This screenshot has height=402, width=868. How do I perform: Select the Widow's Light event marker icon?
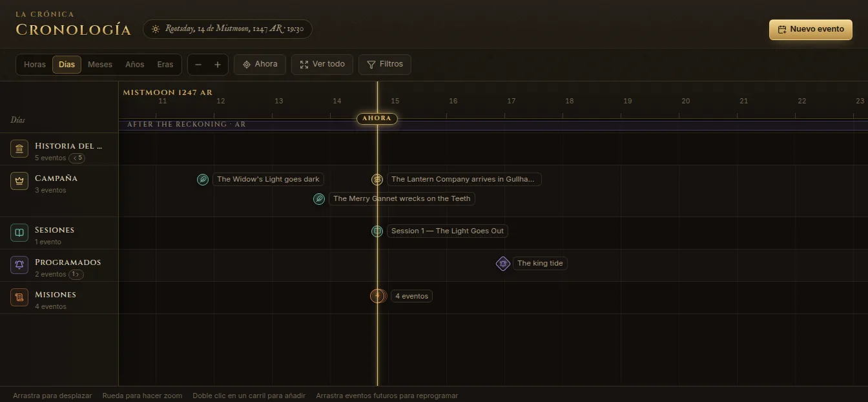203,180
